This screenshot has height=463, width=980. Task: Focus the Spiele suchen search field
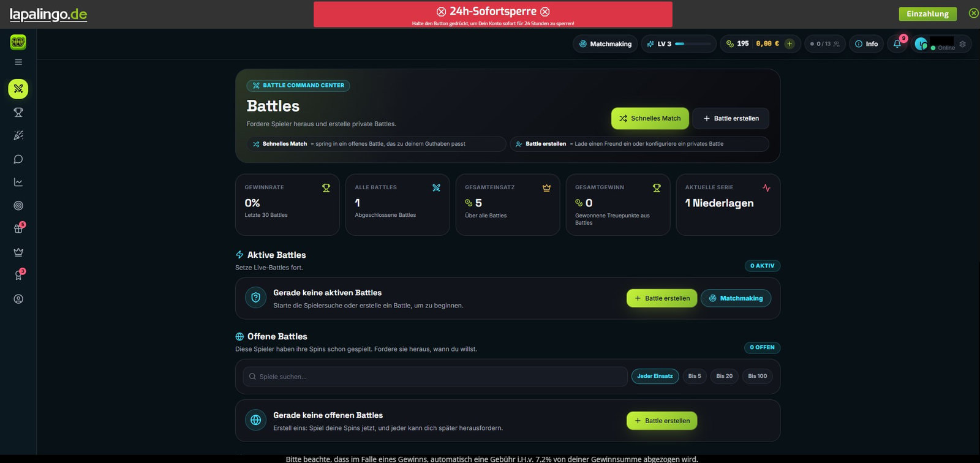(x=435, y=377)
